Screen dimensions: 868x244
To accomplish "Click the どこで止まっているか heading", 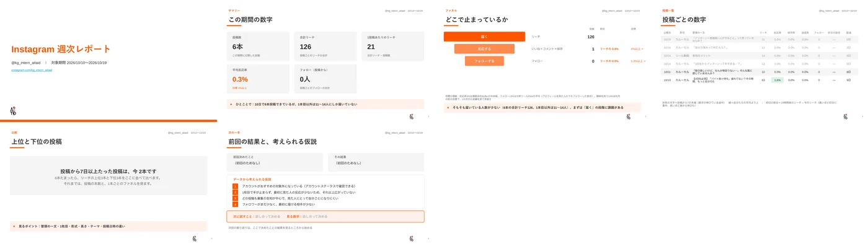I will pyautogui.click(x=476, y=19).
